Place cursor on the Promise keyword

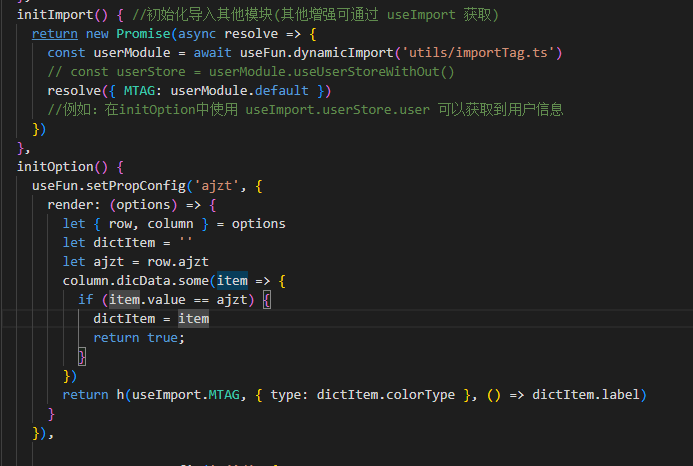[143, 33]
